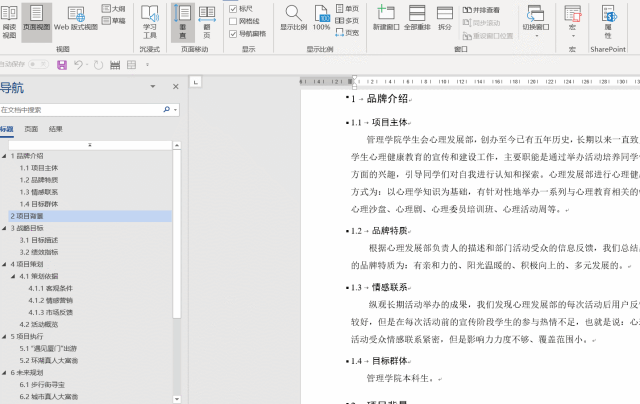
Task: Go to heading 1.3 情感联系
Action: 39,192
